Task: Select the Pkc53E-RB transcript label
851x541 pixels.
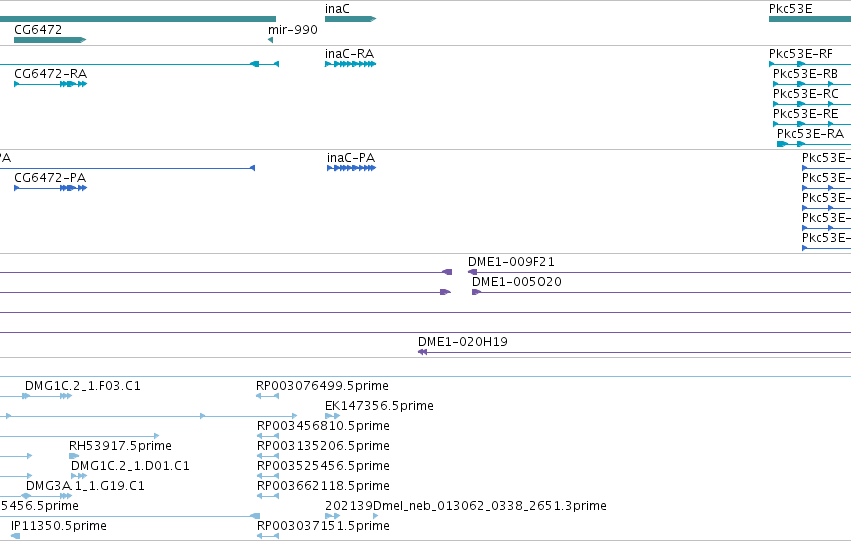Action: click(805, 74)
